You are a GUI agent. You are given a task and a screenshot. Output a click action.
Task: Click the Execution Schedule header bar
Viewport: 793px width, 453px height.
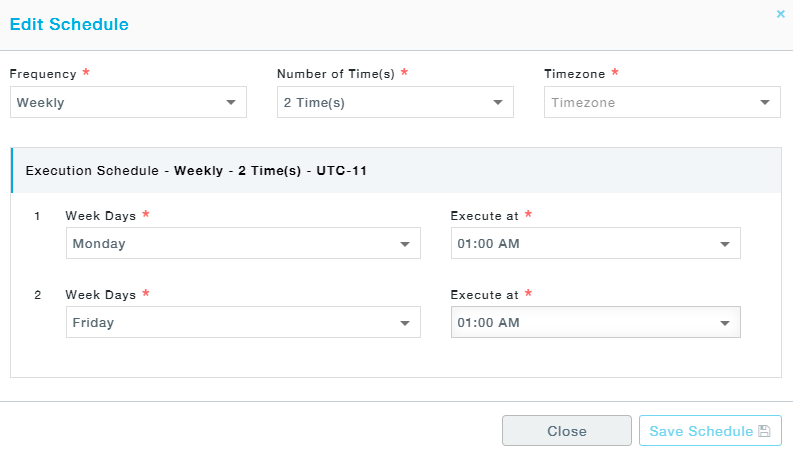pyautogui.click(x=396, y=170)
